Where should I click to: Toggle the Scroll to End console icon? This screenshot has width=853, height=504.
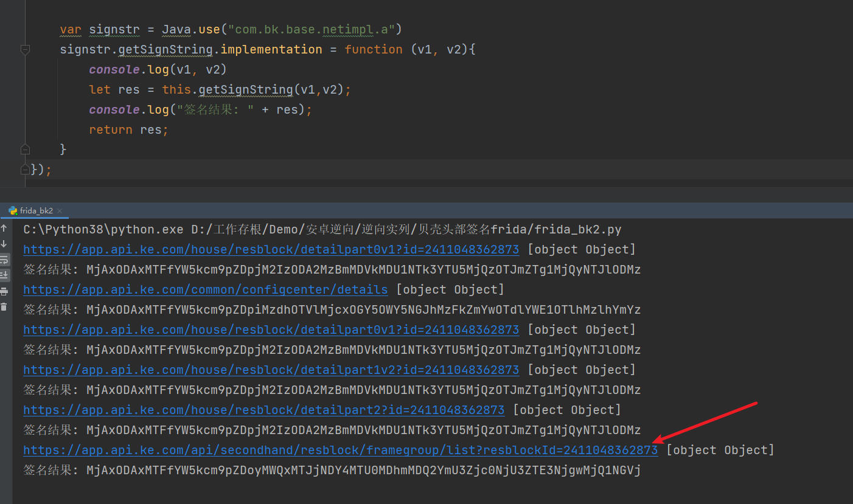tap(4, 275)
